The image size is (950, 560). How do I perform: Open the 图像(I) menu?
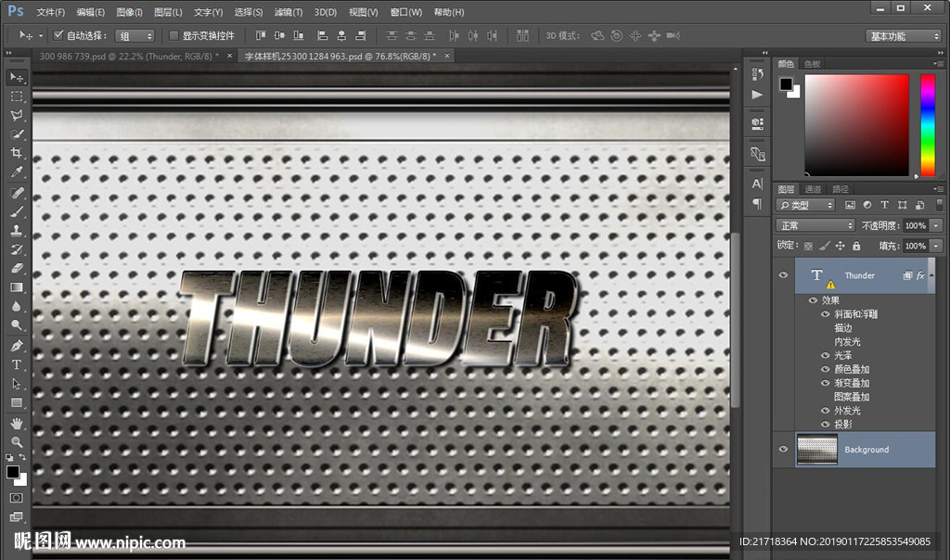pos(129,12)
